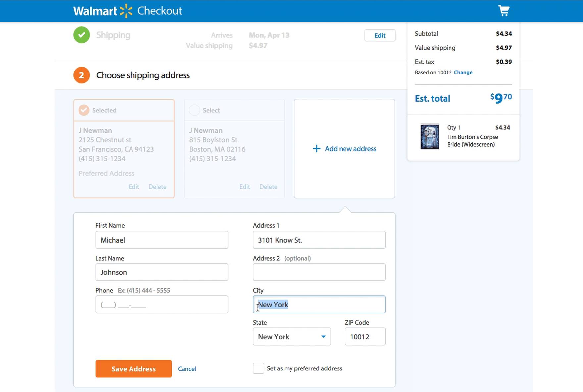Click Change next to Based on 10012

point(463,72)
